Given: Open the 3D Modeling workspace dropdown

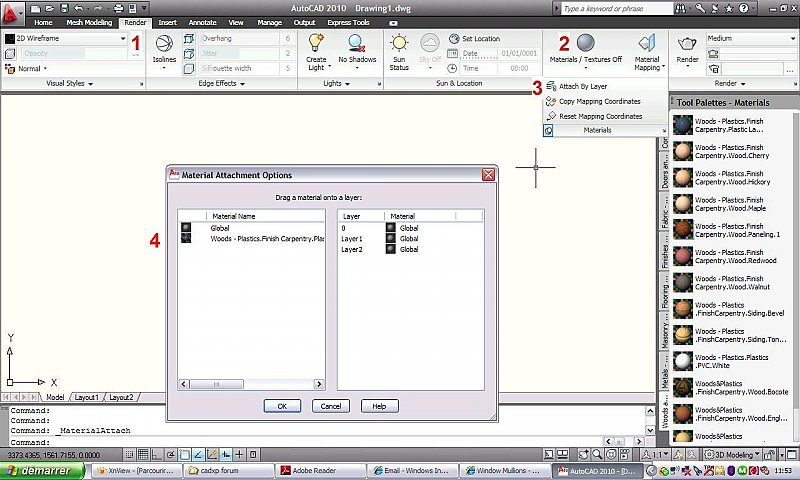Looking at the screenshot, I should pyautogui.click(x=732, y=454).
